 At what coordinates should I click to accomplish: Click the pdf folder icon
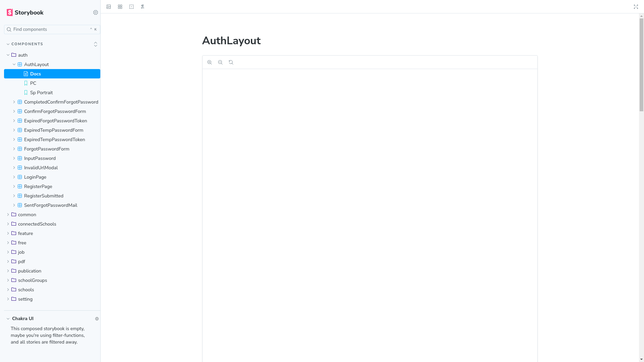(14, 261)
